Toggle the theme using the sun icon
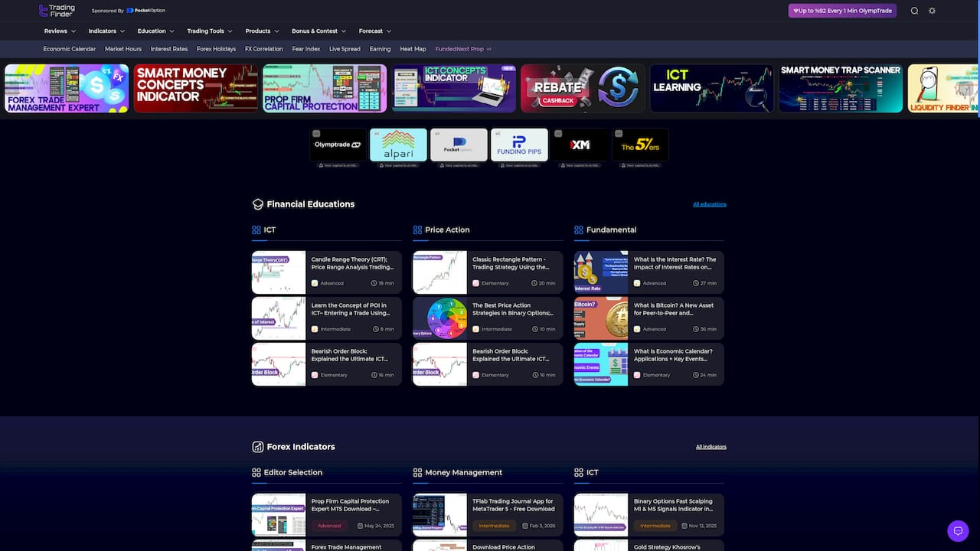Image resolution: width=980 pixels, height=551 pixels. [932, 11]
